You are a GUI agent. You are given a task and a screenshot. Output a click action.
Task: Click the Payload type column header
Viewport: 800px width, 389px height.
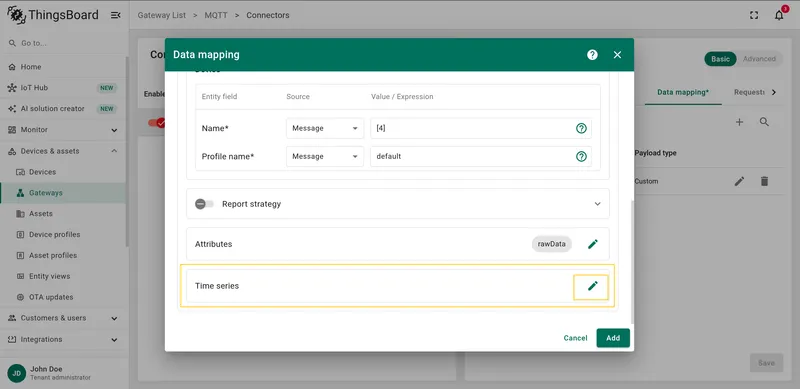point(656,153)
